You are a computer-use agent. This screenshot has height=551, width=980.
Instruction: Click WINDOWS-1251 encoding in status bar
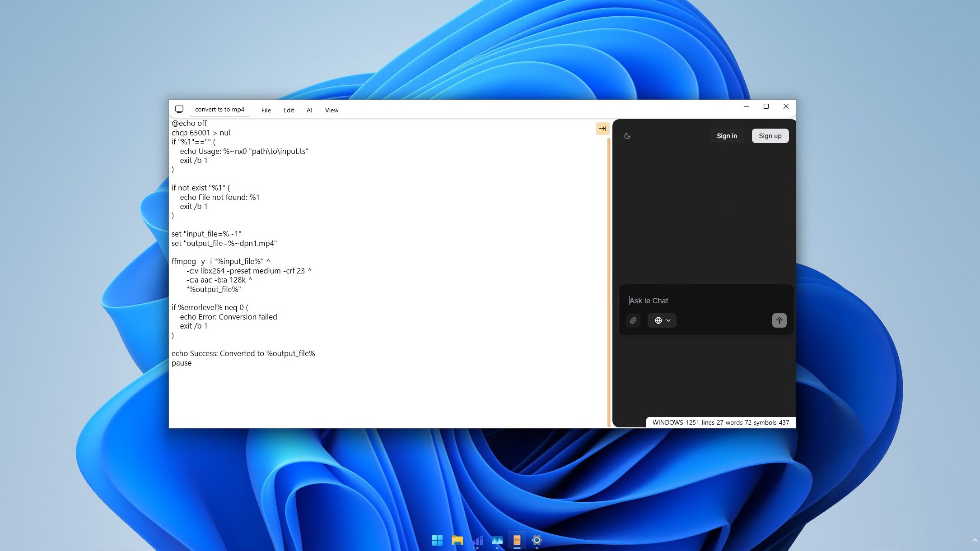pos(675,422)
